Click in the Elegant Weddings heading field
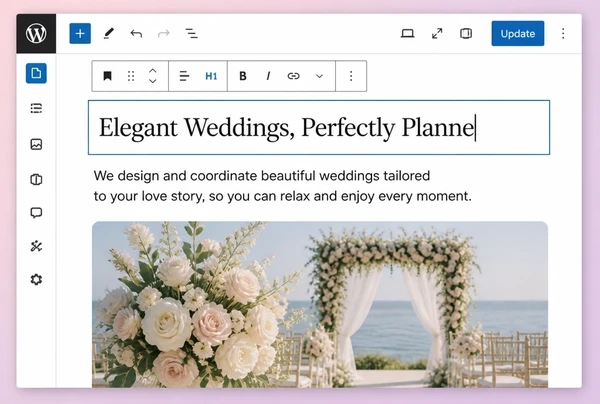The width and height of the screenshot is (600, 404). point(319,127)
